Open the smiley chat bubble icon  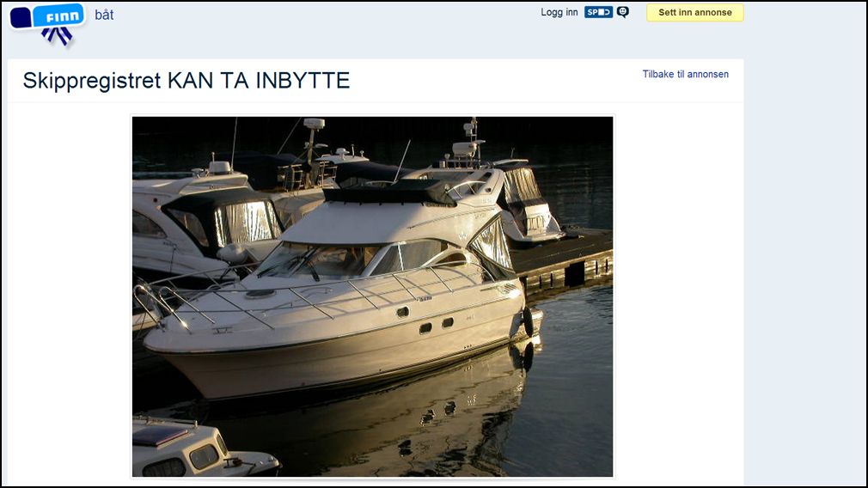tap(623, 12)
